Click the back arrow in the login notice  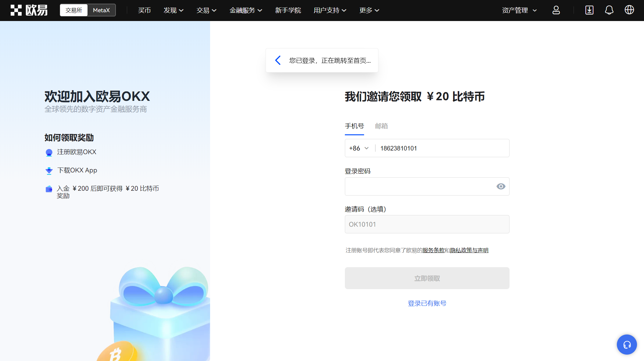coord(278,60)
